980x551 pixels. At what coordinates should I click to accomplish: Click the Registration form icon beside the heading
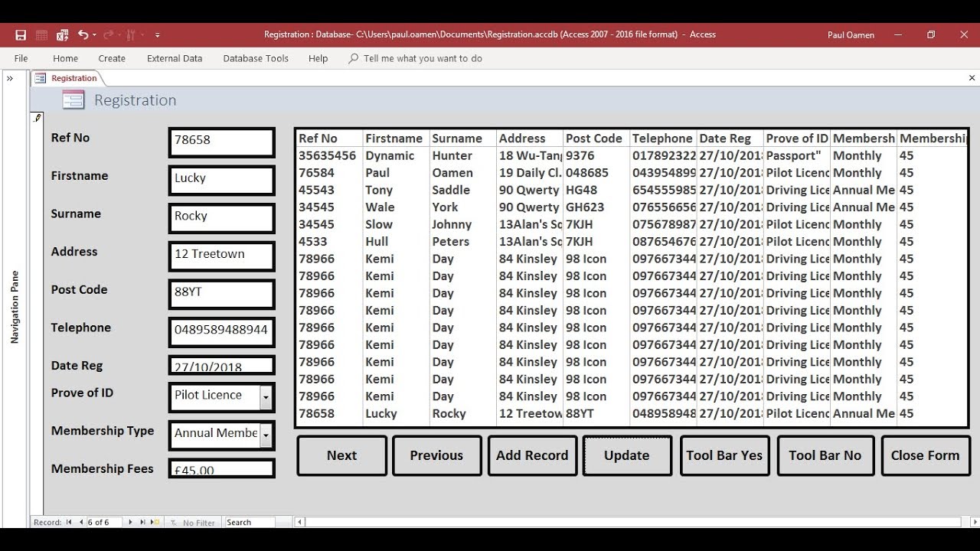point(73,100)
